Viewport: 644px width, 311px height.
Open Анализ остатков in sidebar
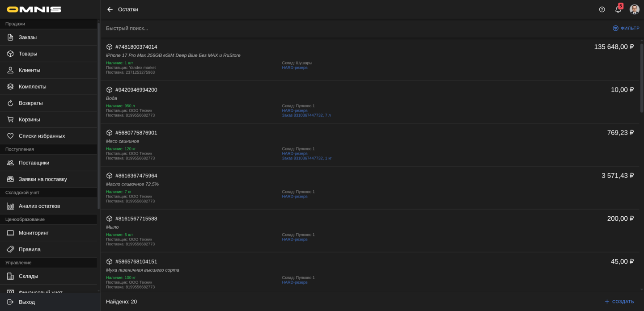pos(39,206)
